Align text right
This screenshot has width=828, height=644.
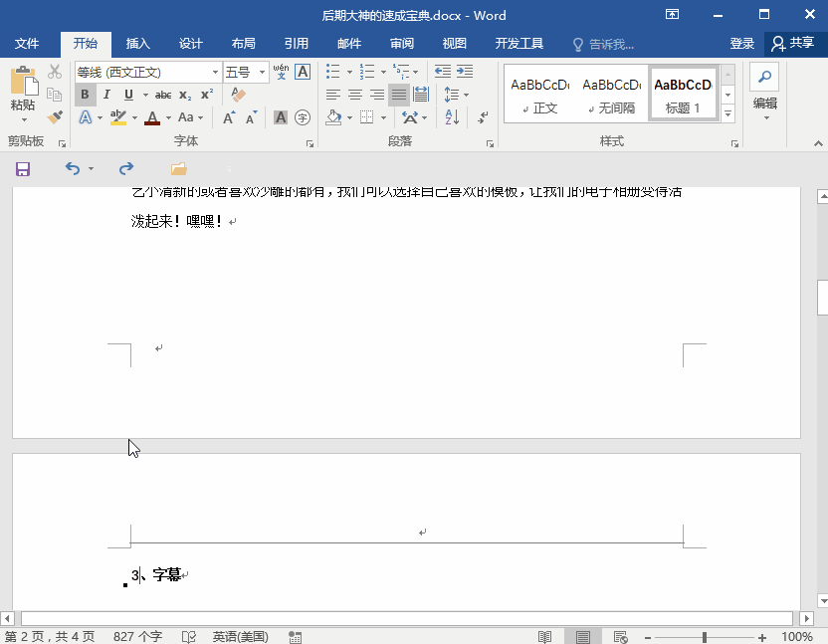click(x=377, y=95)
